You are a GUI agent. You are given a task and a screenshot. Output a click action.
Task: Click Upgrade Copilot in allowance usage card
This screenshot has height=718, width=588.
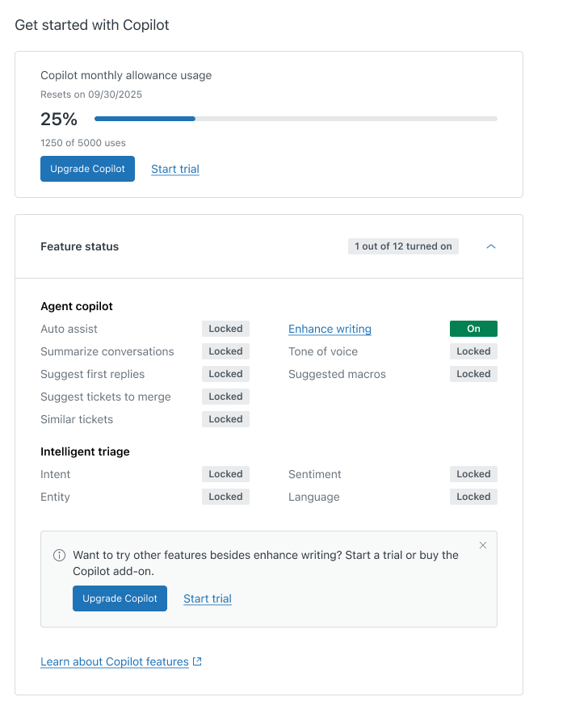point(87,169)
